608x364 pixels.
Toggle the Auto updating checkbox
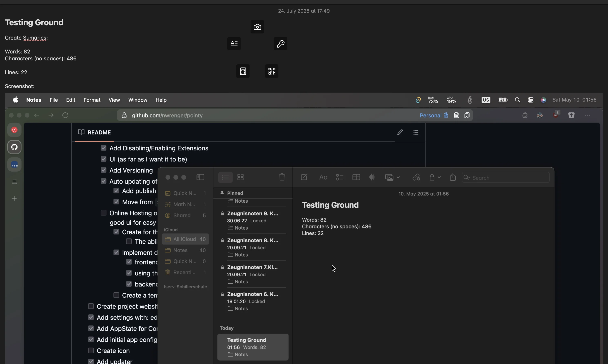(103, 181)
